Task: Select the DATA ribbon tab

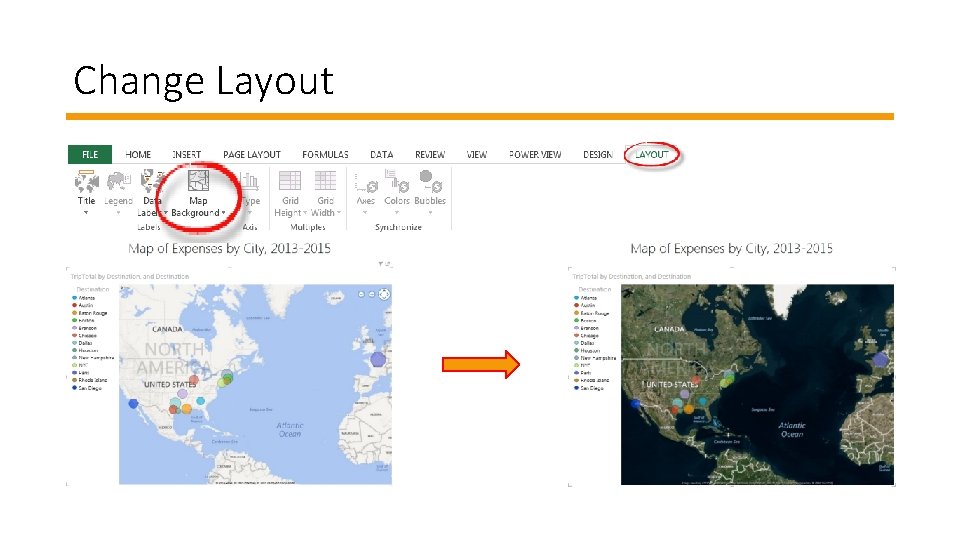Action: 381,154
